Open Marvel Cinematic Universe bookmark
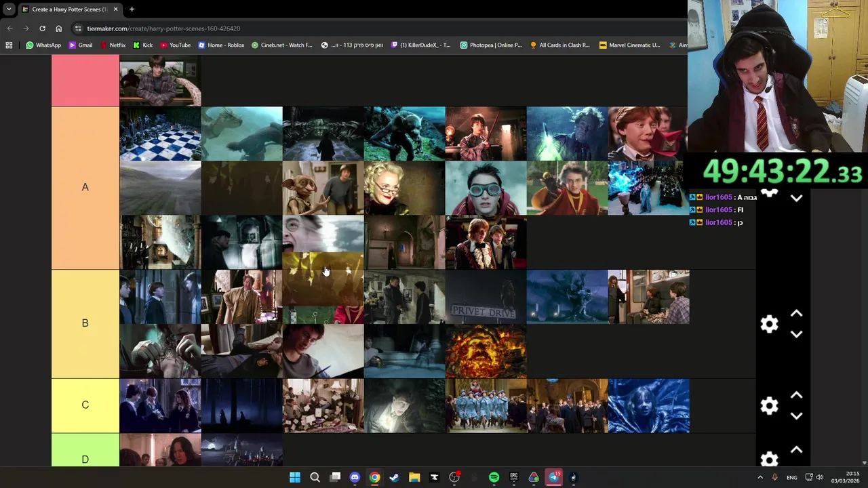This screenshot has height=488, width=868. (x=629, y=45)
